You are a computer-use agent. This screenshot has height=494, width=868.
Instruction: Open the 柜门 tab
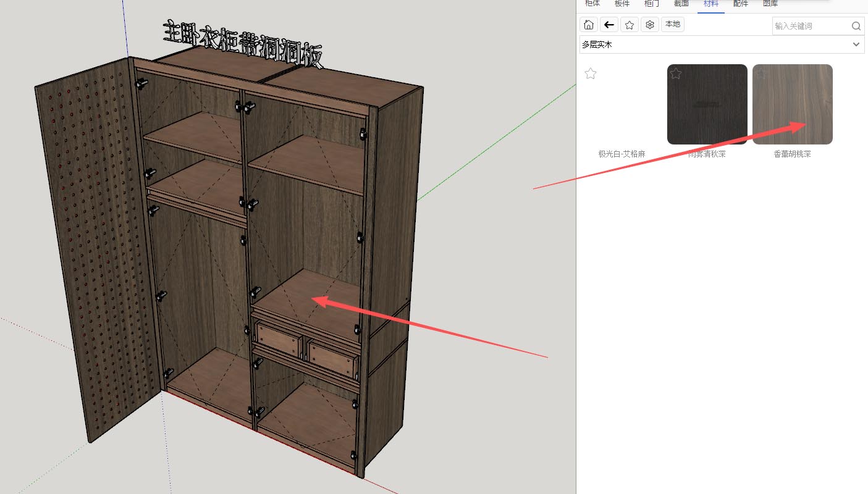click(x=652, y=4)
